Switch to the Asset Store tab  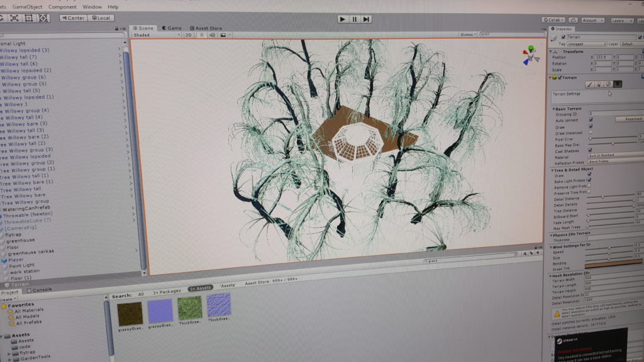(x=206, y=28)
